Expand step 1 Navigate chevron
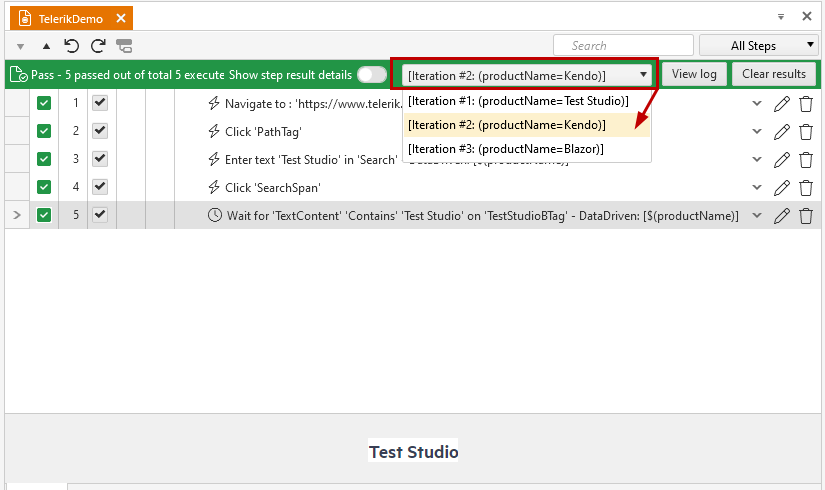 (757, 104)
